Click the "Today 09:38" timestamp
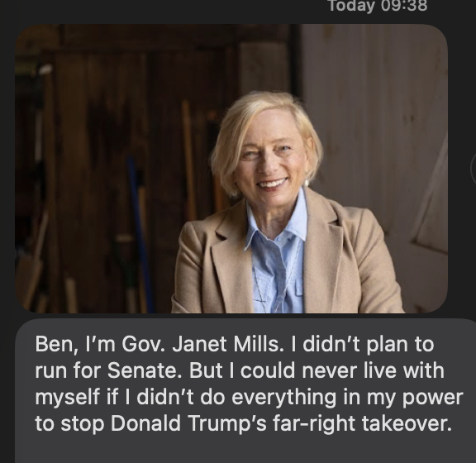476x463 pixels. click(378, 6)
